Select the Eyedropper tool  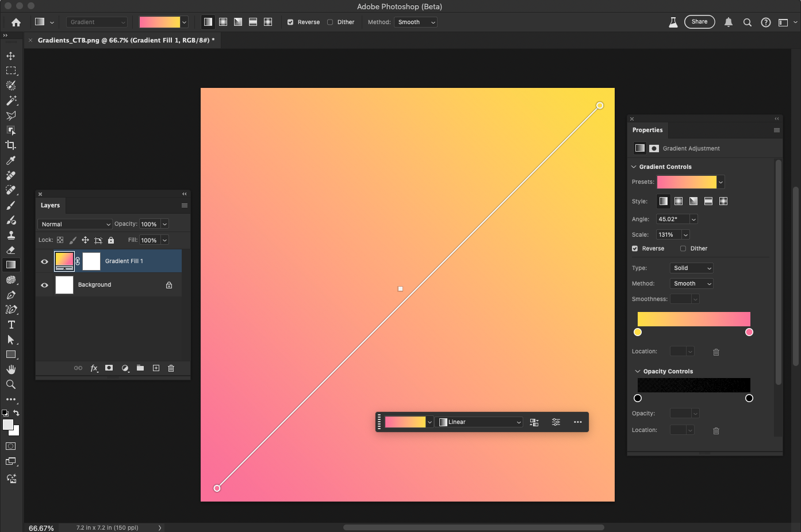pyautogui.click(x=10, y=160)
